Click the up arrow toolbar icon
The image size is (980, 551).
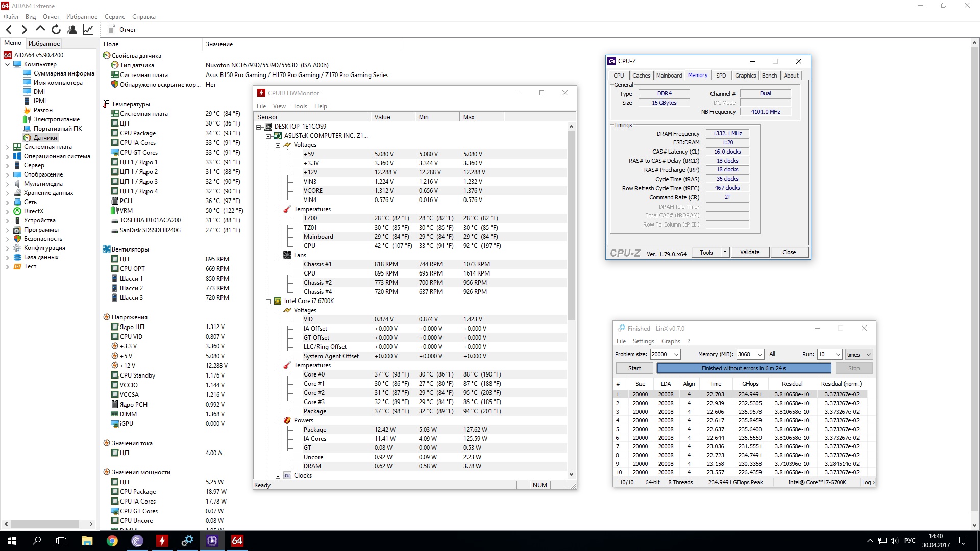(40, 29)
